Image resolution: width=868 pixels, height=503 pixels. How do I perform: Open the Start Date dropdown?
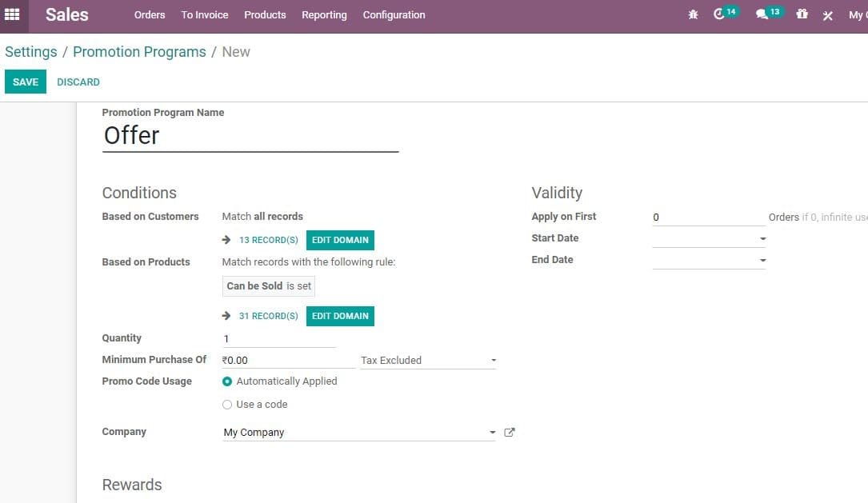762,238
